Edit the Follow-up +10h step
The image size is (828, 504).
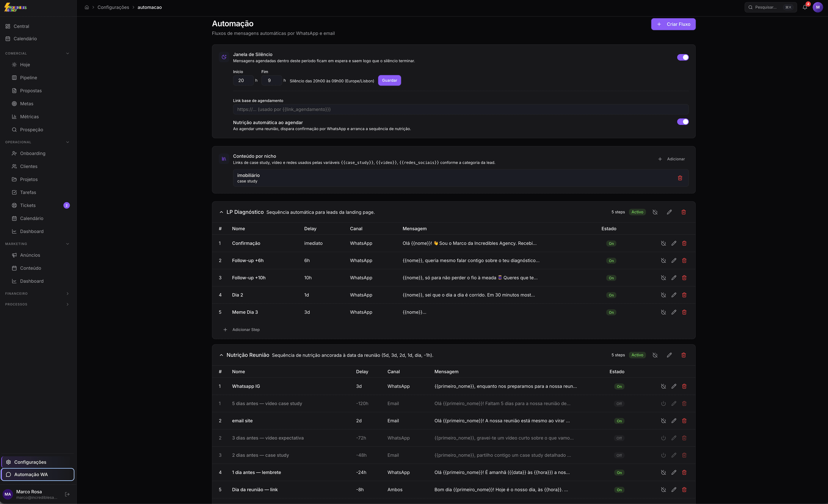(674, 277)
